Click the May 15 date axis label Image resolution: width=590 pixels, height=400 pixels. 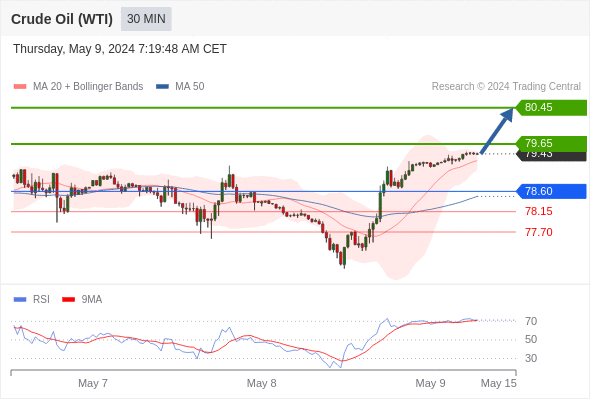[499, 383]
